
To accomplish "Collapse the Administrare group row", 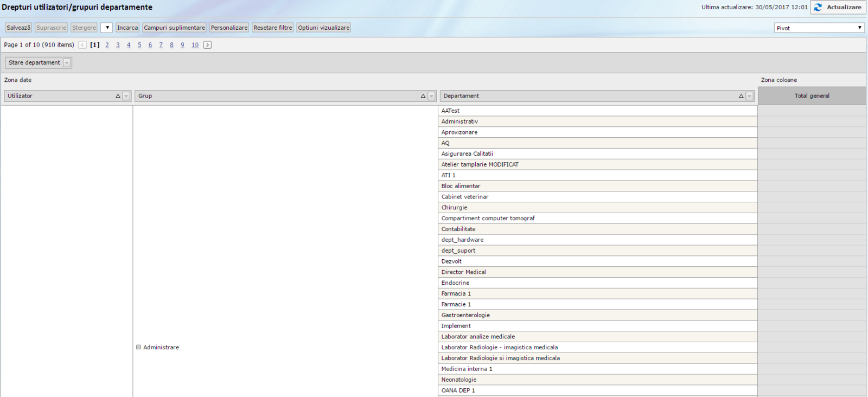I will (138, 347).
